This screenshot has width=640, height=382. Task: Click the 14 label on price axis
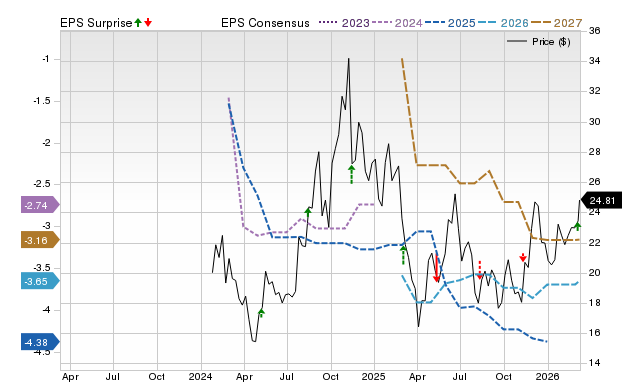point(594,362)
